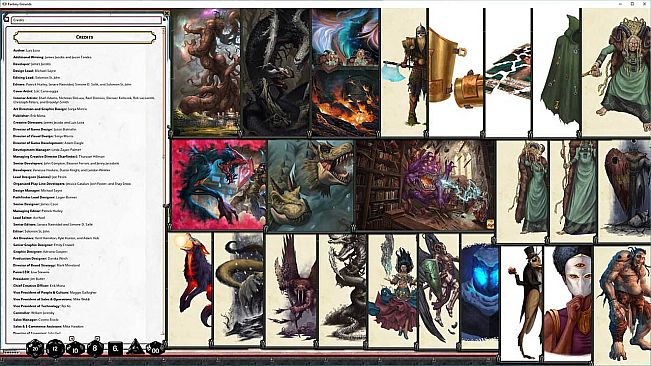The width and height of the screenshot is (651, 366).
Task: Select the 'Additional Writing' credits line
Action: (52, 57)
